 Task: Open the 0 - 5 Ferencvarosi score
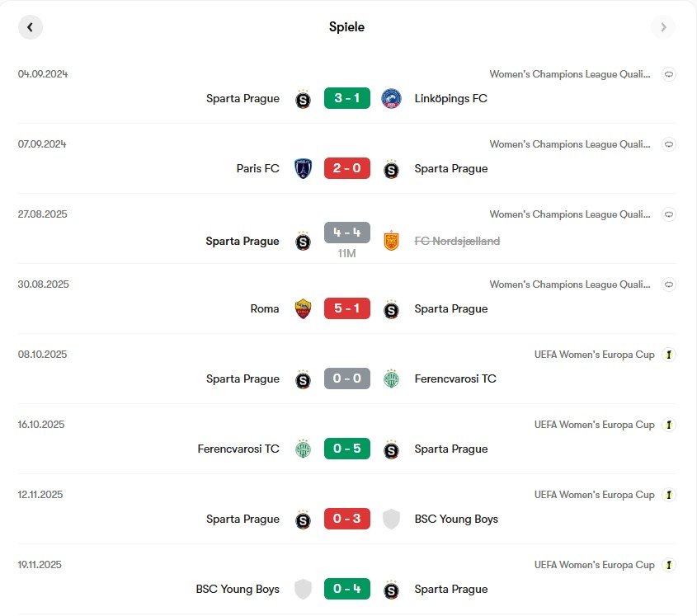(x=347, y=449)
